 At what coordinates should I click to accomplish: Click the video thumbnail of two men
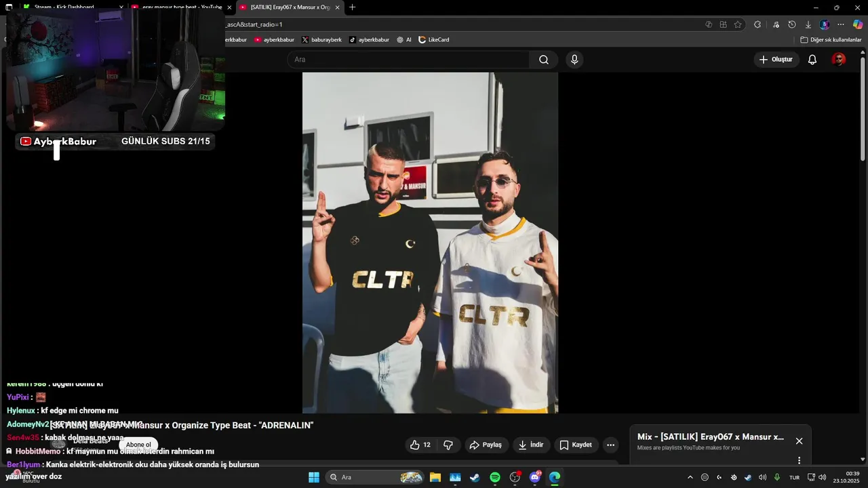tap(430, 243)
